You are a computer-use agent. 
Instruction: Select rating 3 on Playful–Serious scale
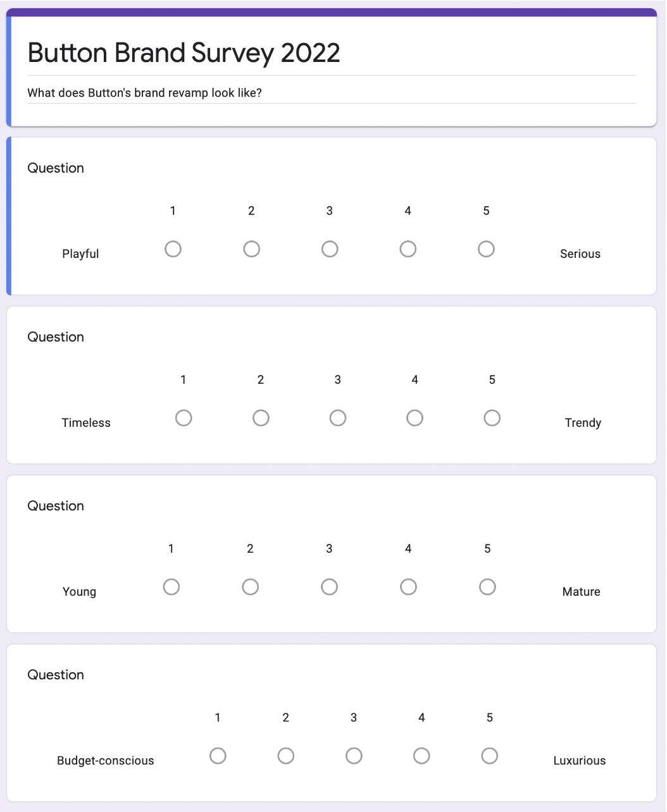point(330,249)
